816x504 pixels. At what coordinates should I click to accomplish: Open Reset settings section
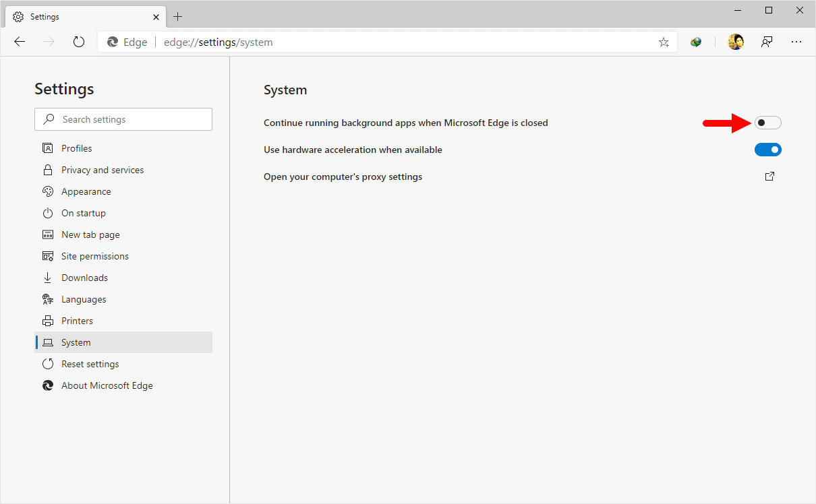tap(123, 364)
